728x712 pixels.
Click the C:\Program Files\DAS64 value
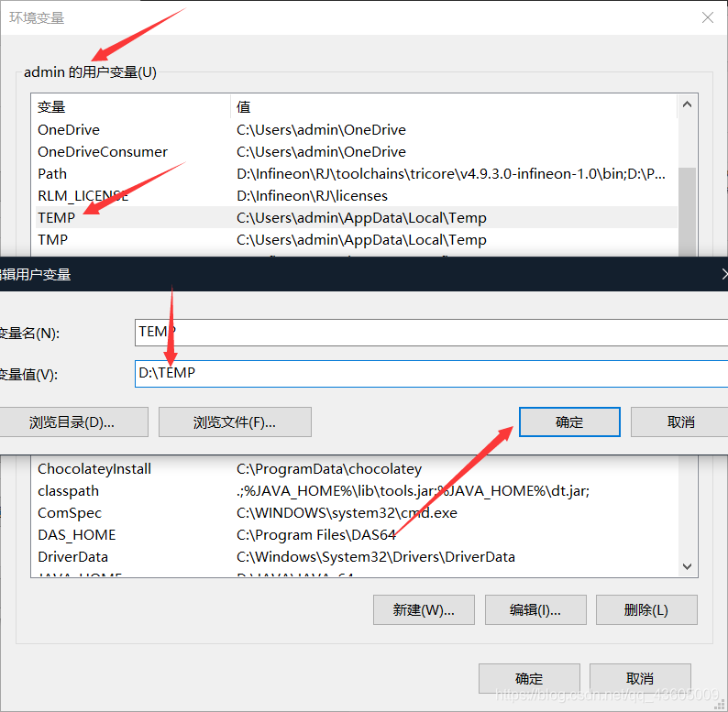(315, 535)
